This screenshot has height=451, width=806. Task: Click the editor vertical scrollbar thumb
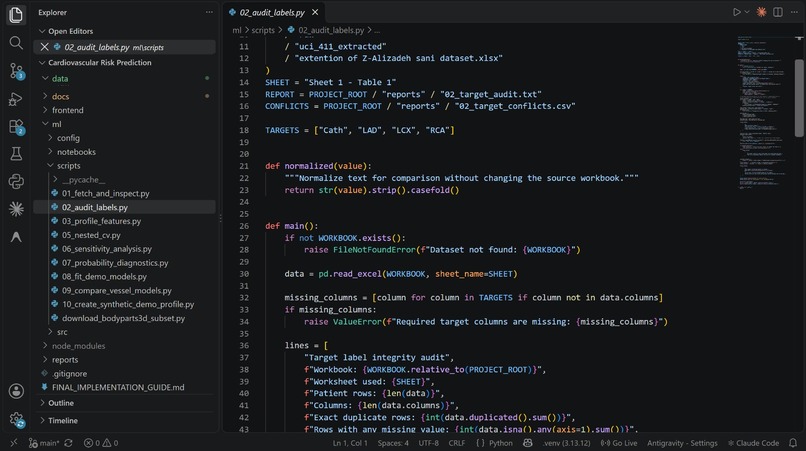coord(799,98)
